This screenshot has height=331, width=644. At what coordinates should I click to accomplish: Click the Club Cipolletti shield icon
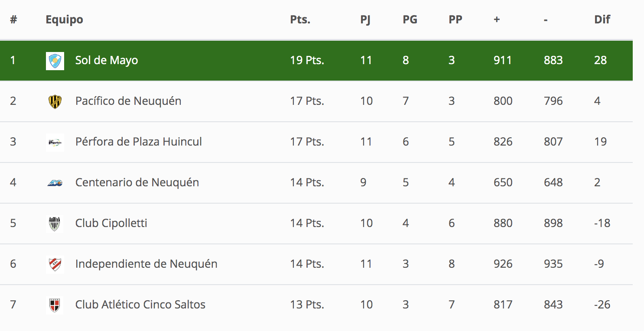pyautogui.click(x=55, y=224)
